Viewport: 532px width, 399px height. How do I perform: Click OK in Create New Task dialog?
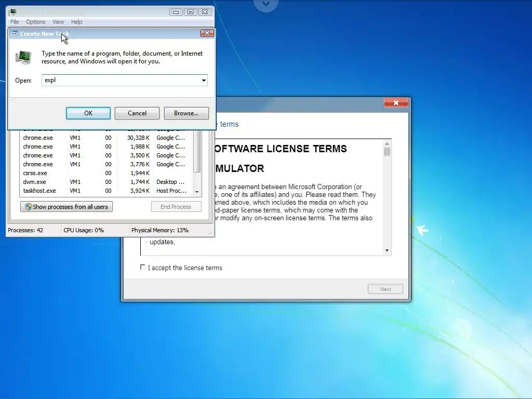(88, 113)
